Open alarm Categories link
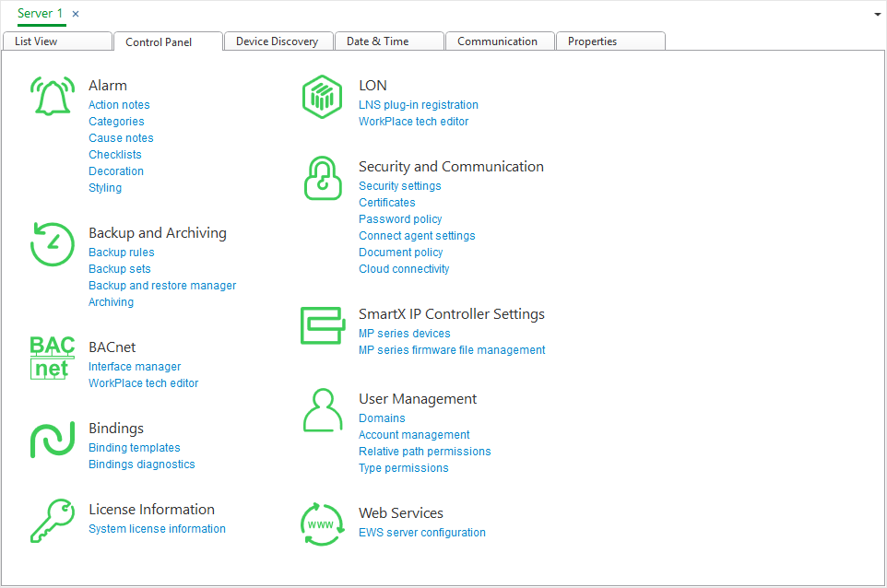Viewport: 887px width, 588px height. [x=116, y=121]
